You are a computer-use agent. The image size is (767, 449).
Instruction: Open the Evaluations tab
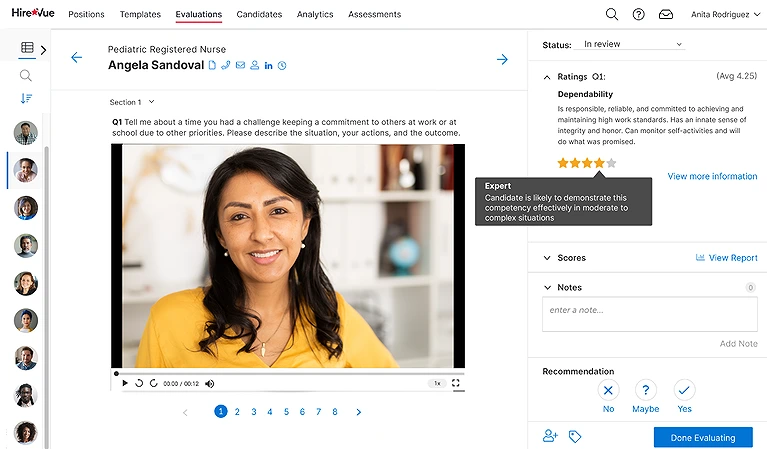pyautogui.click(x=199, y=14)
